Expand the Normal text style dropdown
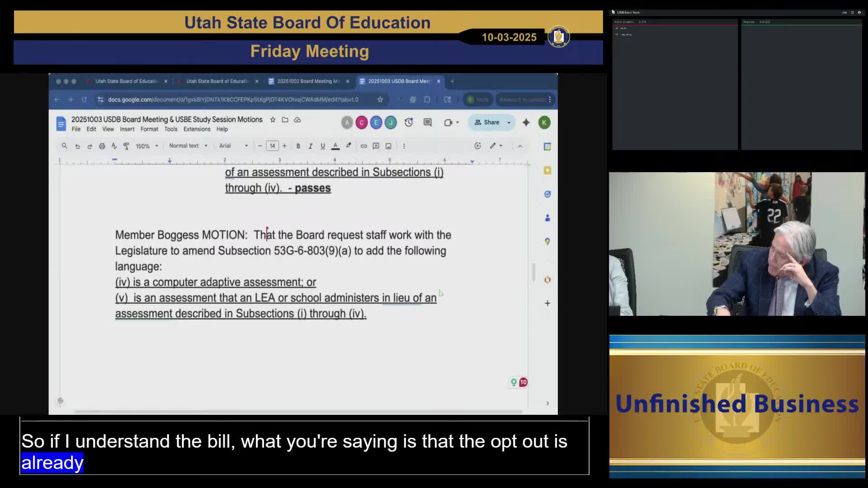868x488 pixels. (x=188, y=146)
